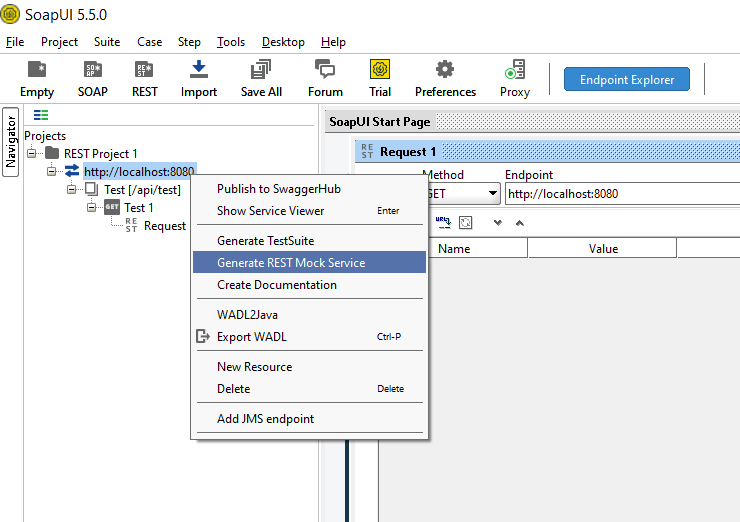Open the Tools menu in menu bar

(x=231, y=42)
